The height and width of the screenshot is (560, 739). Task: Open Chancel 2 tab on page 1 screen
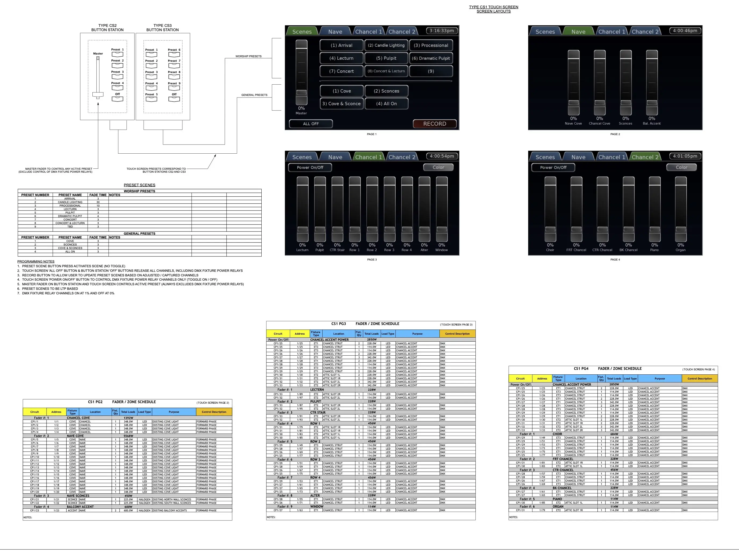pos(402,31)
